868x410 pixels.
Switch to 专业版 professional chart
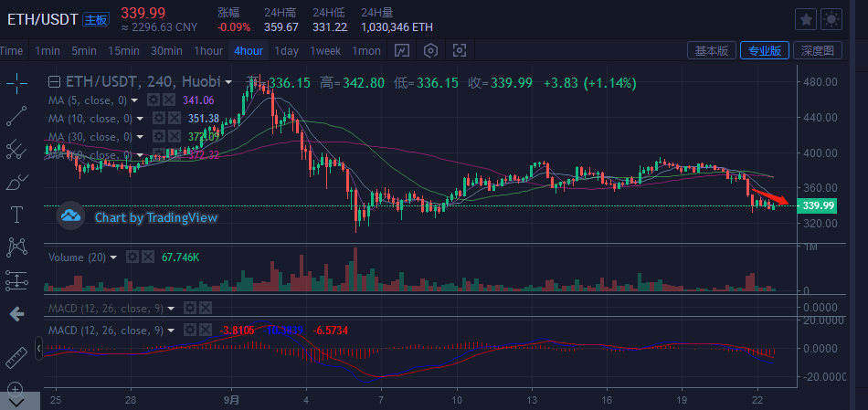coord(765,51)
